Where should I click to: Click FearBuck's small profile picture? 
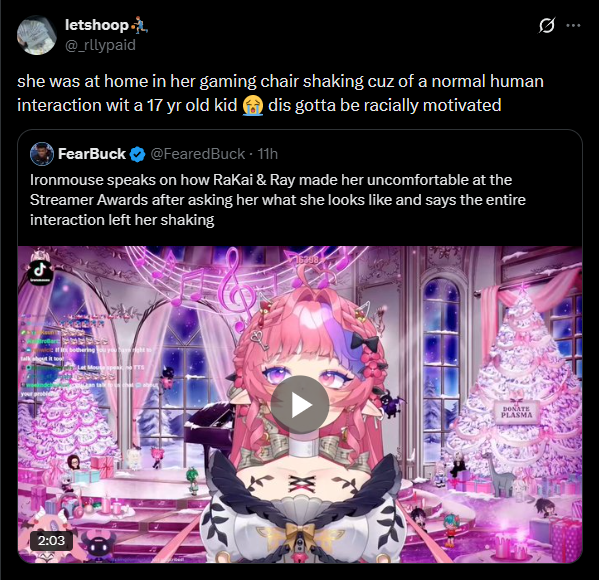pyautogui.click(x=42, y=154)
